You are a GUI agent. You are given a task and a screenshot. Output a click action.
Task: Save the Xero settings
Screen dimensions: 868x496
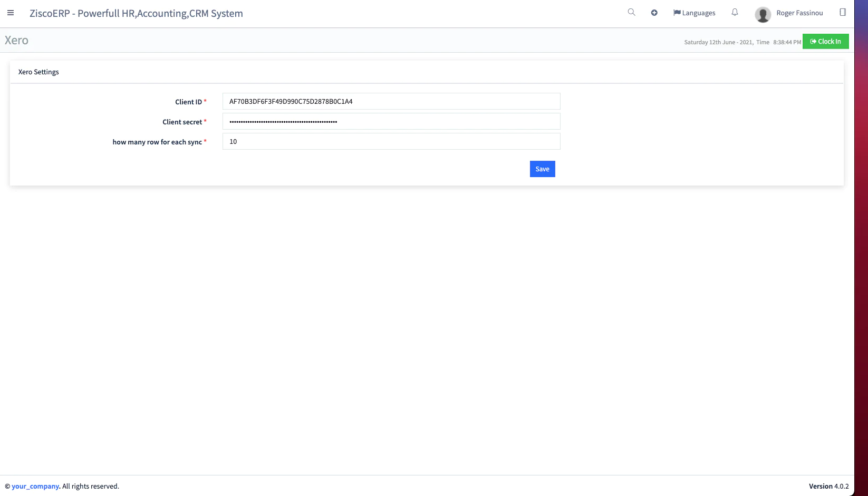pos(542,169)
